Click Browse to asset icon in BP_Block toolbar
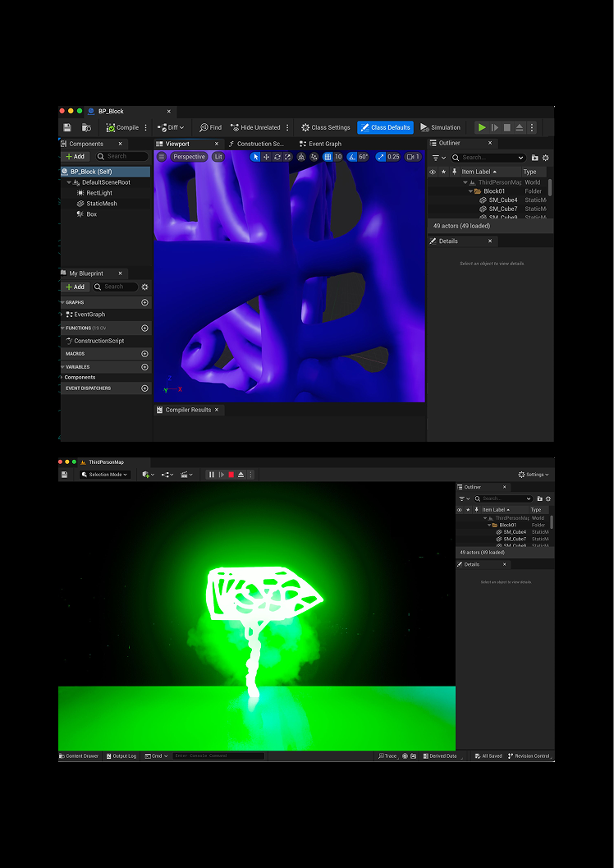Image resolution: width=614 pixels, height=868 pixels. [86, 127]
